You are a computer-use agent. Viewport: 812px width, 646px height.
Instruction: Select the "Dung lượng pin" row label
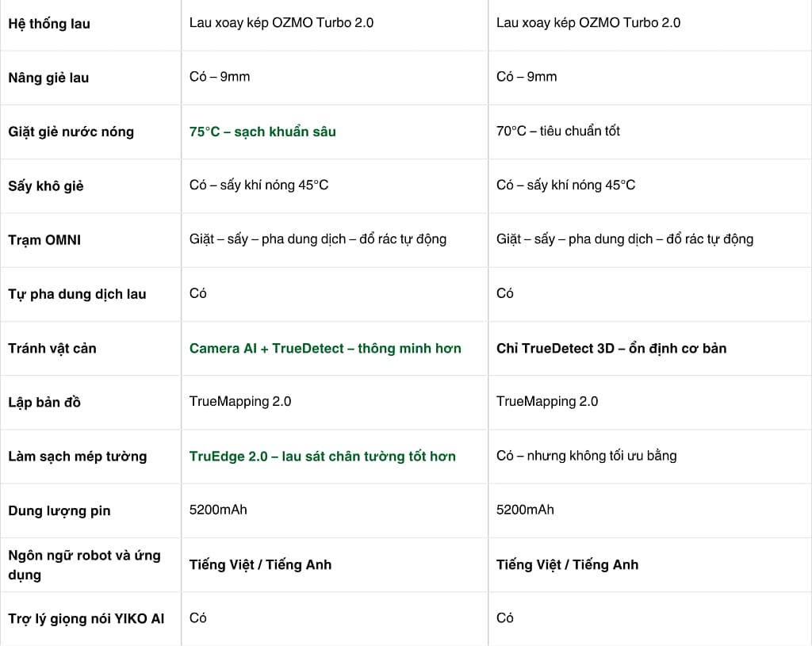click(x=59, y=510)
